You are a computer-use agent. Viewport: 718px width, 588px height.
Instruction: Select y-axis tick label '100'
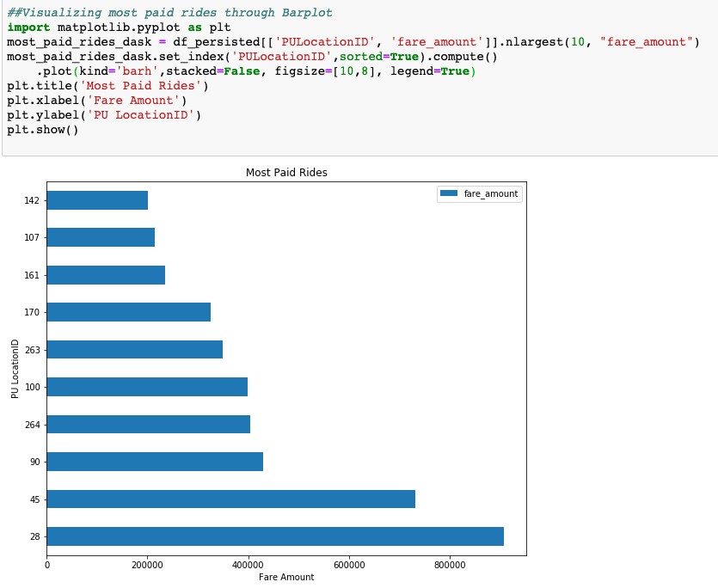32,387
